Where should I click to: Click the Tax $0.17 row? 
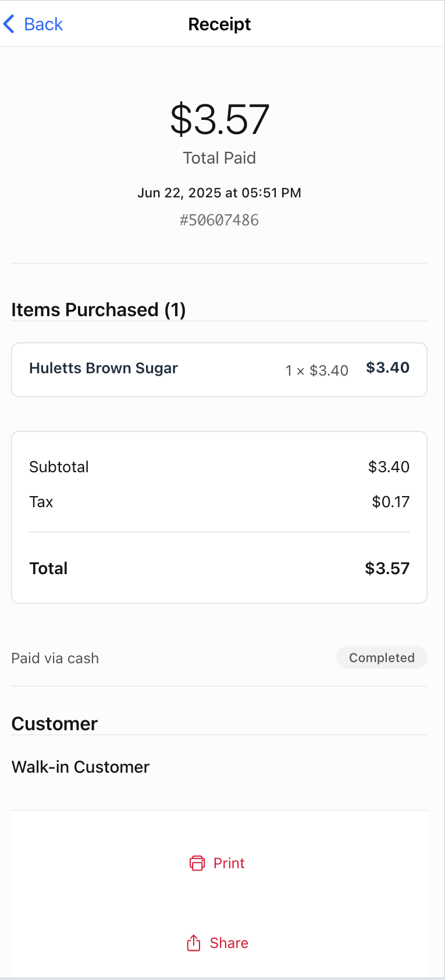(219, 502)
